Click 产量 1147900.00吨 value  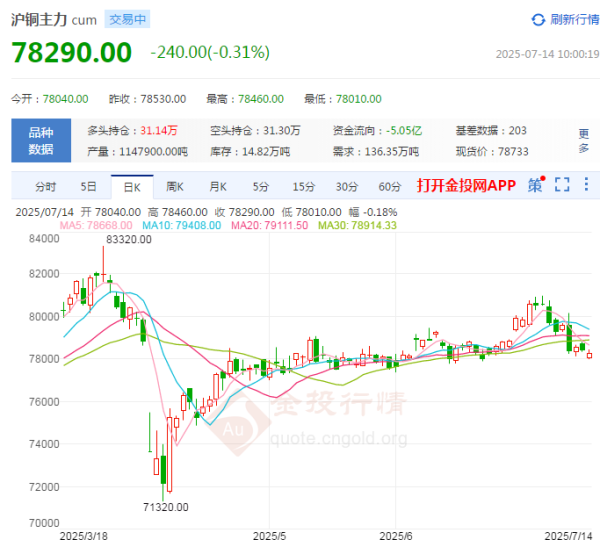pos(153,152)
